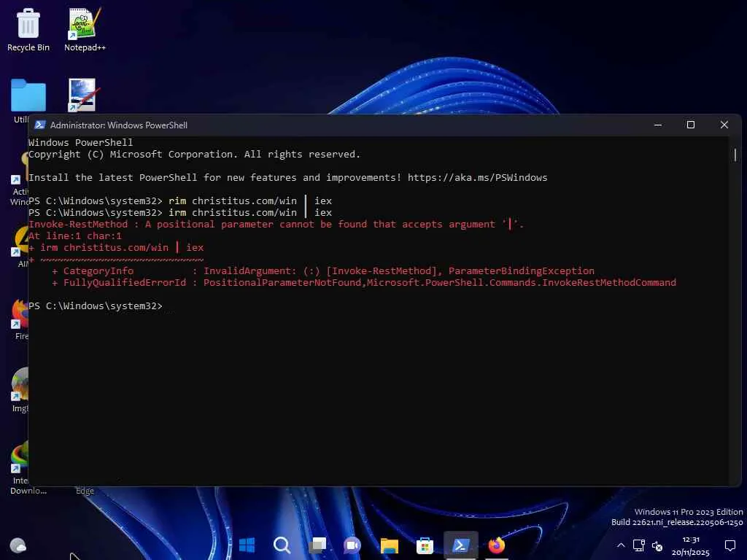Click the Firefox desktop shortcut left of PowerShell
The height and width of the screenshot is (560, 747).
20,319
